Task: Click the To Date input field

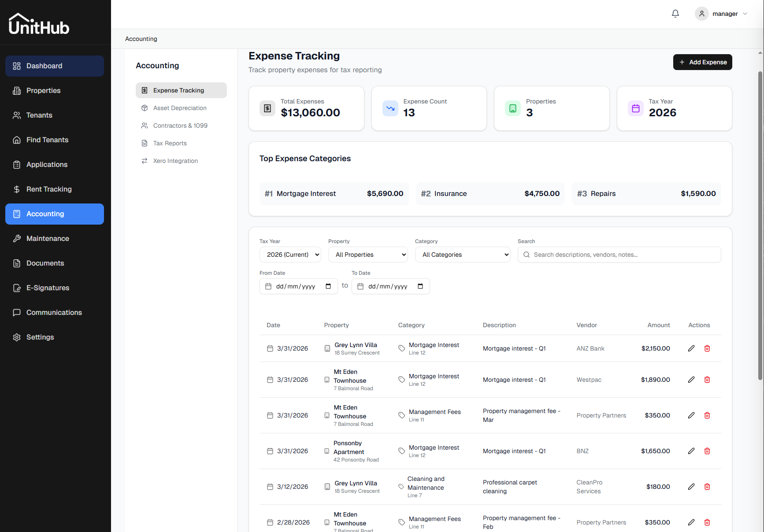Action: click(x=390, y=286)
